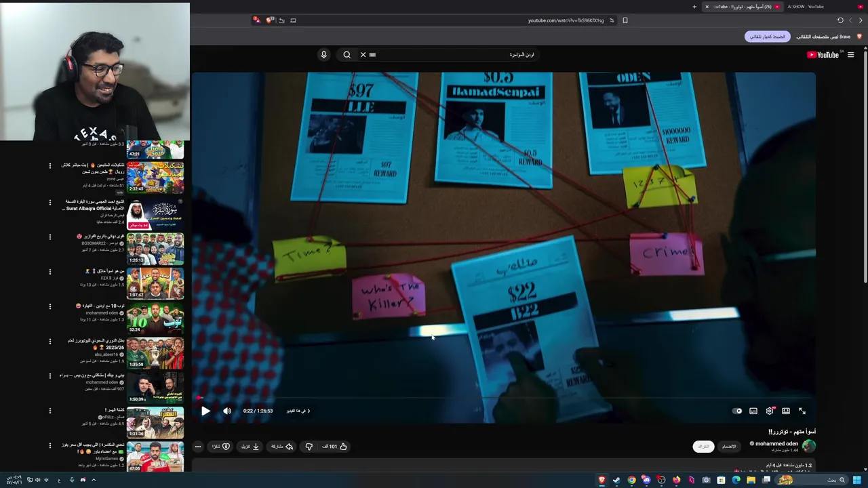Click the Thanks (شكرًا) button
Viewport: 868px width, 488px height.
pyautogui.click(x=221, y=447)
